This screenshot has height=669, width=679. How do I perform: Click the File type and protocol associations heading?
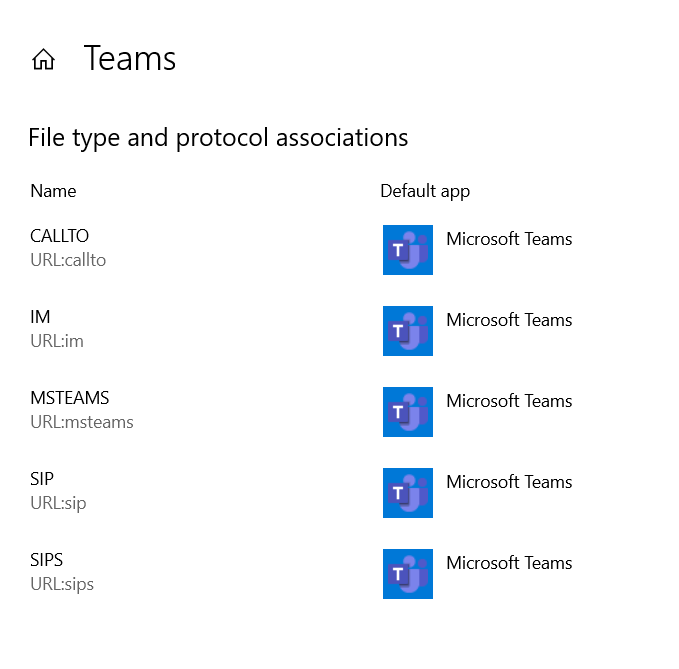point(218,138)
